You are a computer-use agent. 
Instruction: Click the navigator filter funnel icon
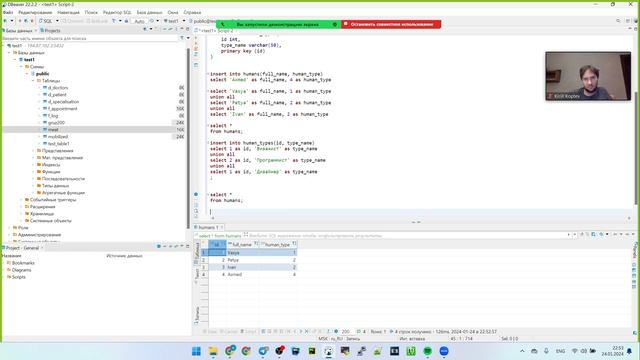tap(182, 38)
